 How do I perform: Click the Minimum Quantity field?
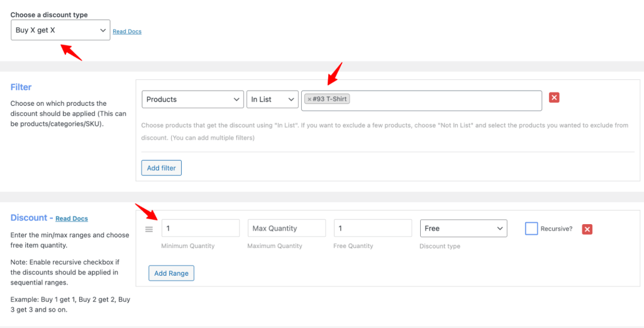coord(201,228)
